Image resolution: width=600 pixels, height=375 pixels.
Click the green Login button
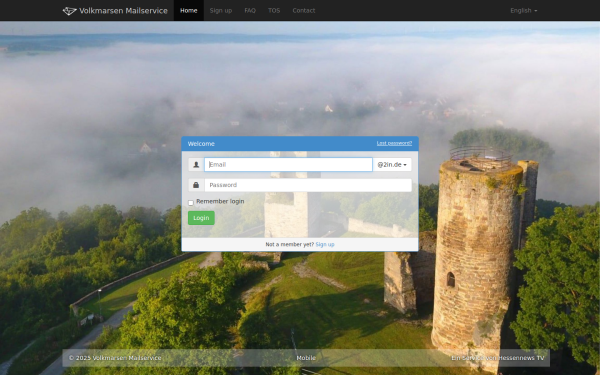click(201, 218)
